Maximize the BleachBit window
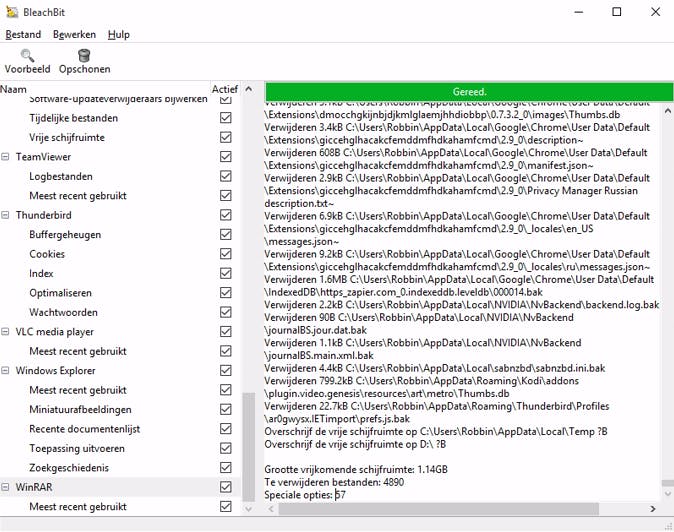Image resolution: width=674 pixels, height=532 pixels. (616, 12)
